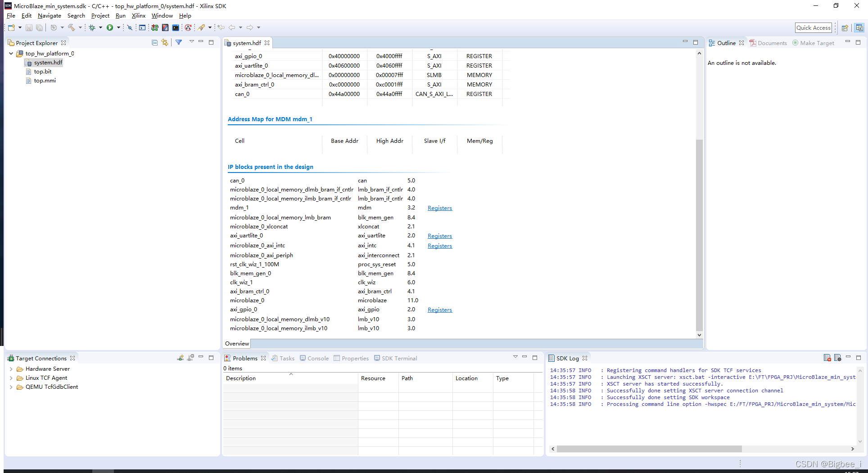Viewport: 868px width, 473px height.
Task: Open the Project Explorer View Menu
Action: pyautogui.click(x=191, y=41)
